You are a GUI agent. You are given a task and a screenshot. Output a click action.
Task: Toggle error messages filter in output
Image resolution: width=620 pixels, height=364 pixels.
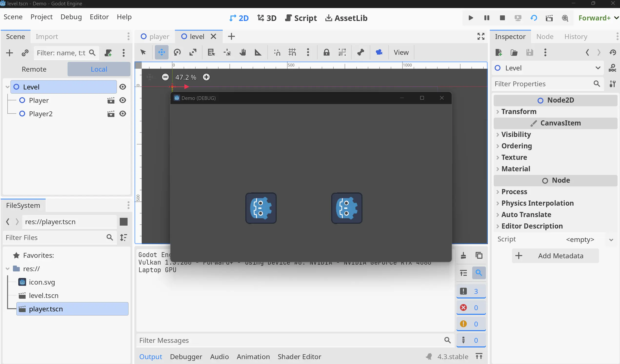[x=471, y=308]
